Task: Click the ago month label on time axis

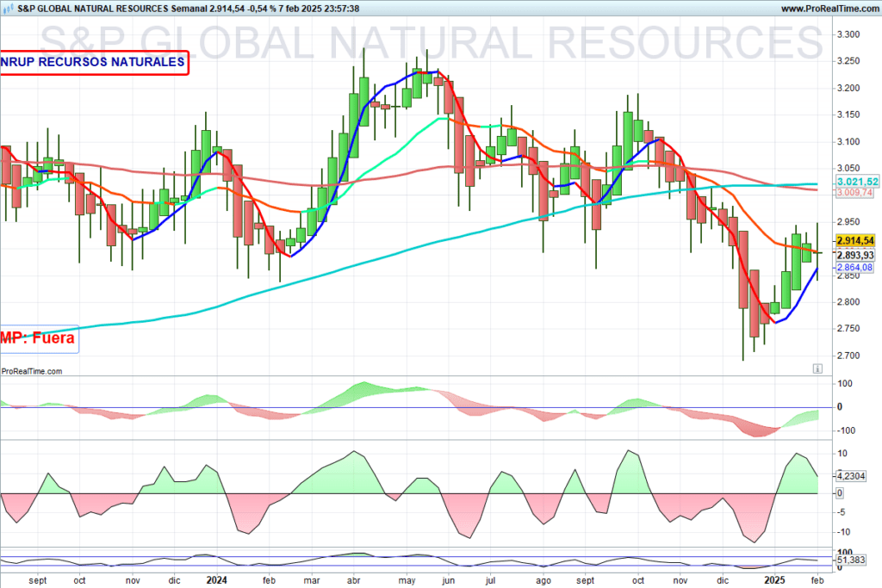Action: (543, 580)
